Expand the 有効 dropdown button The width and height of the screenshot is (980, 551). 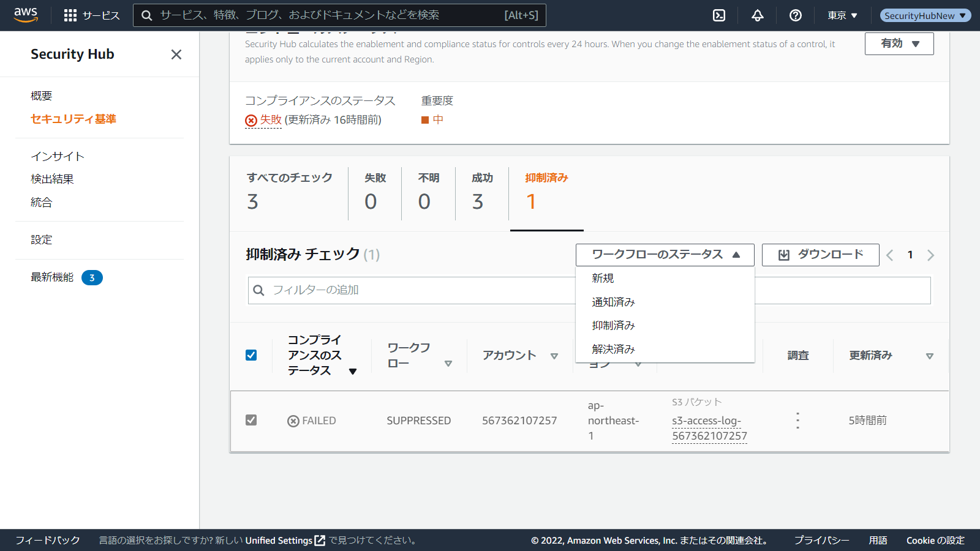coord(899,43)
